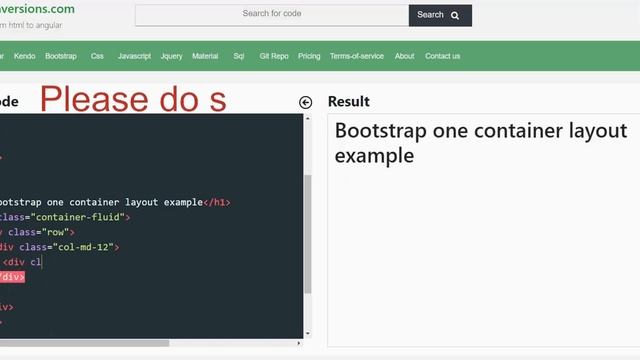Click the site logo link versions.com

(37, 9)
